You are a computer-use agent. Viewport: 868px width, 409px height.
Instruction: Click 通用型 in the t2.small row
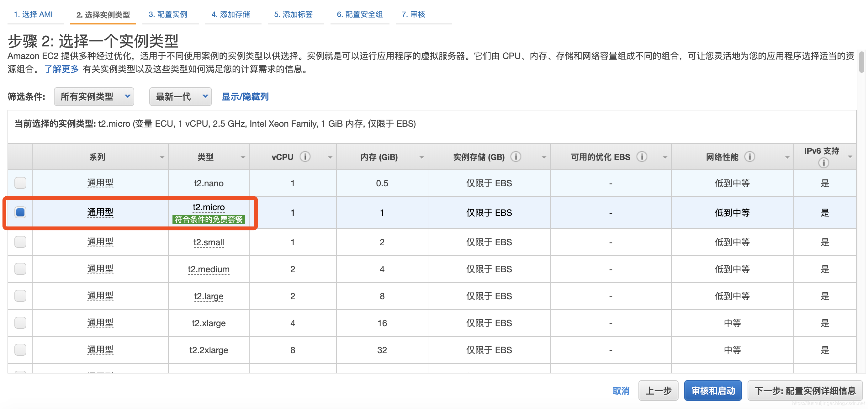tap(100, 242)
